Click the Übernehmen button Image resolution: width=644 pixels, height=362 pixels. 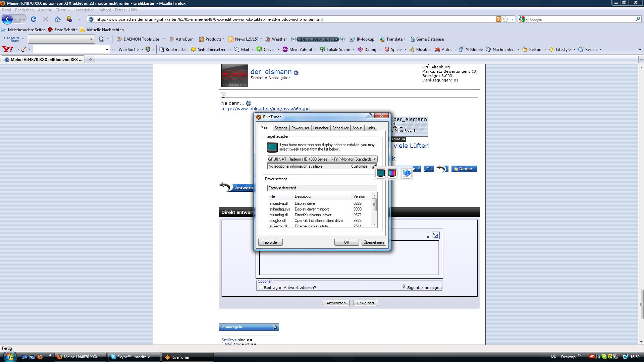[373, 242]
